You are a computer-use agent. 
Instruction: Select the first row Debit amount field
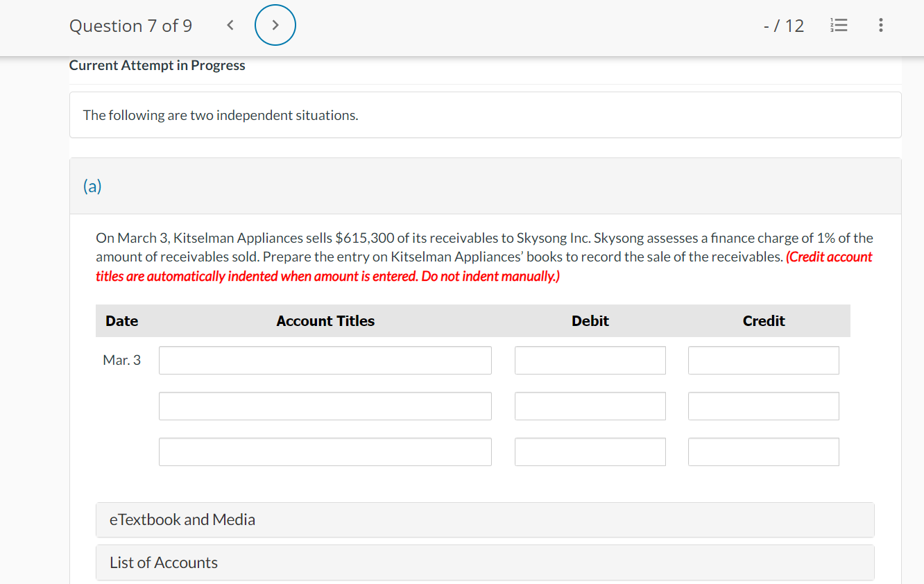tap(590, 361)
